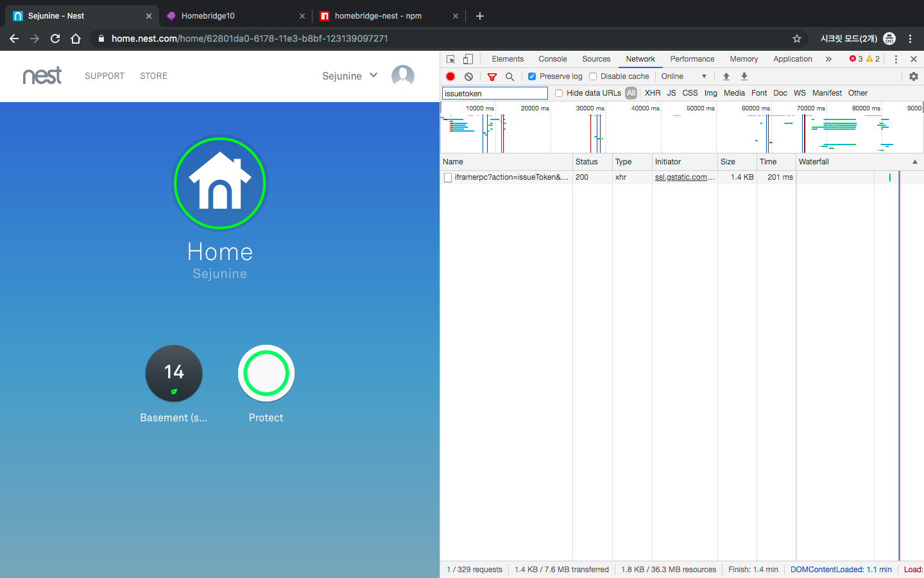The width and height of the screenshot is (924, 578).
Task: Open the ssl.gstatic.com initiator link
Action: 685,177
